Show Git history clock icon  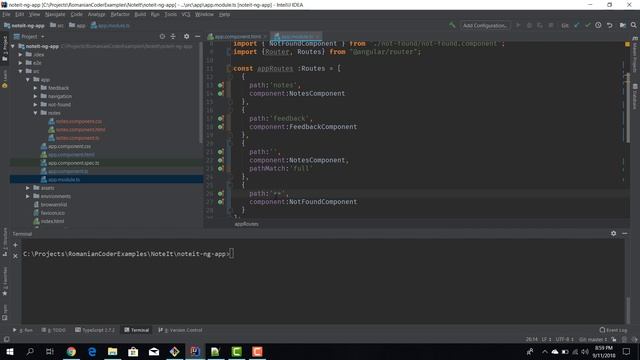coord(598,25)
